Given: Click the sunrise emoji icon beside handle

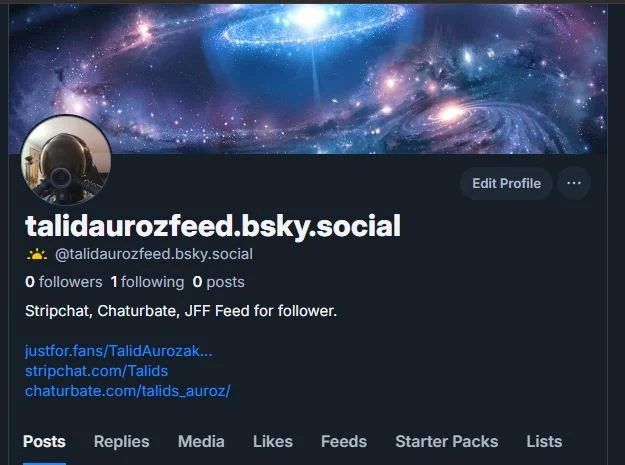Looking at the screenshot, I should click(36, 254).
